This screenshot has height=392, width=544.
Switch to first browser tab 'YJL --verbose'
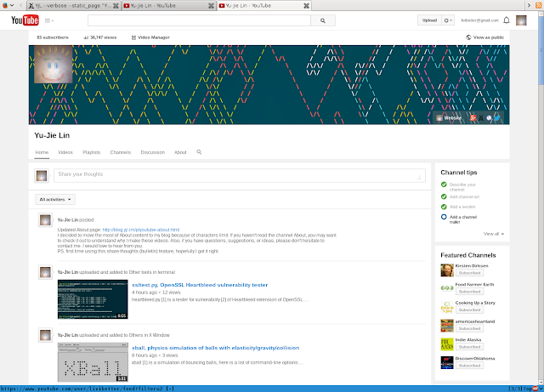click(74, 6)
